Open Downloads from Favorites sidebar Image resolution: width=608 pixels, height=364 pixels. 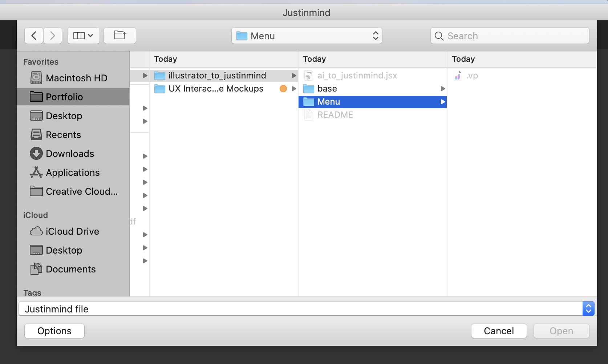coord(70,154)
